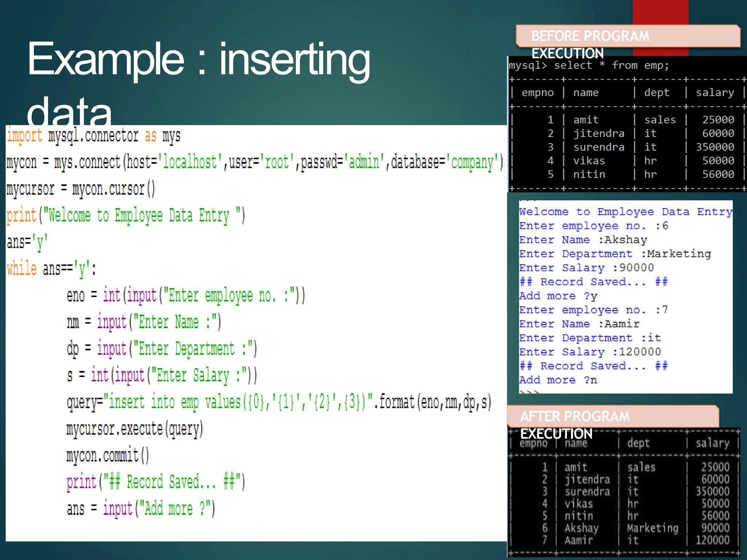Click the nm = input("Enter Name :") line

click(x=144, y=322)
